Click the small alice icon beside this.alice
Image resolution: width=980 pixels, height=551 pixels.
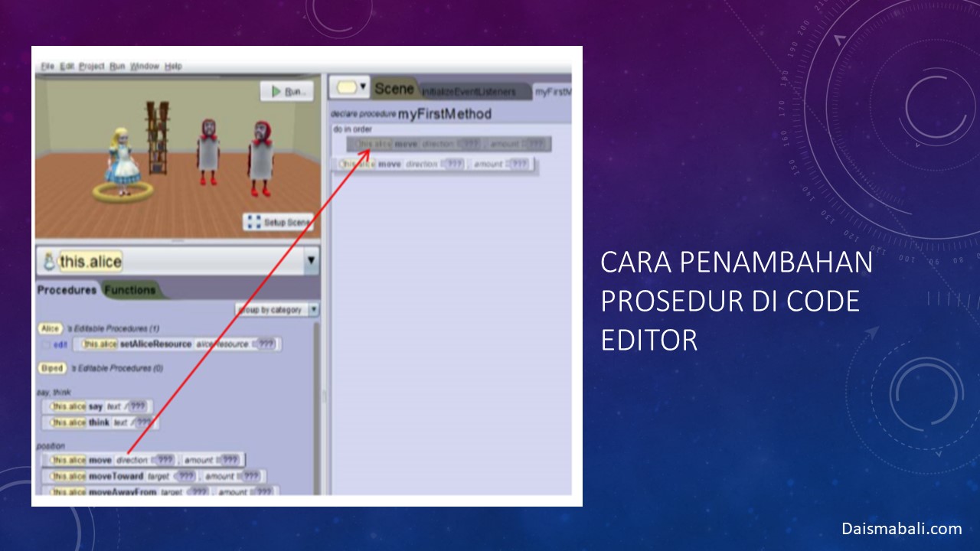click(48, 262)
